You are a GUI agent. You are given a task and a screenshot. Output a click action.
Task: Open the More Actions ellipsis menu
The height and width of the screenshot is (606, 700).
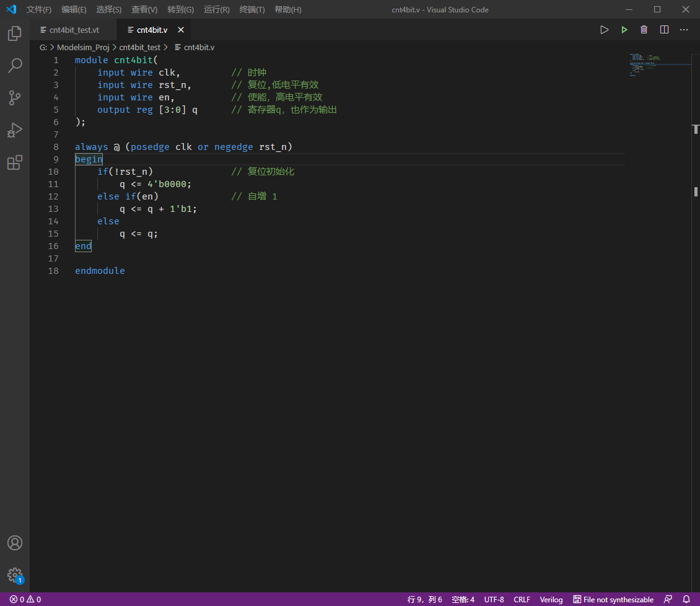pos(684,30)
